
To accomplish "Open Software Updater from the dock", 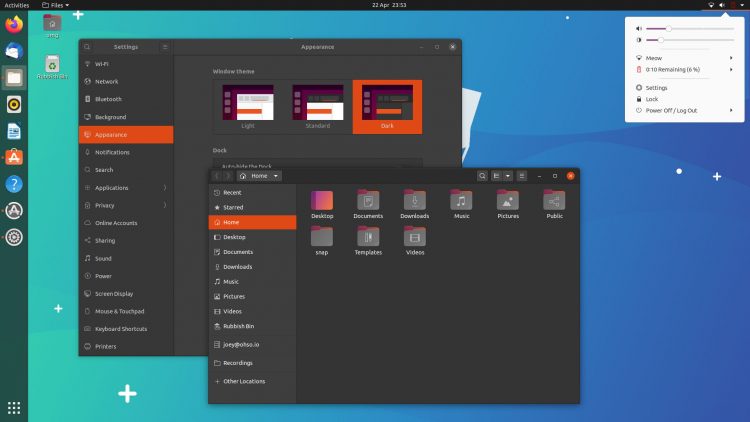I will (14, 211).
